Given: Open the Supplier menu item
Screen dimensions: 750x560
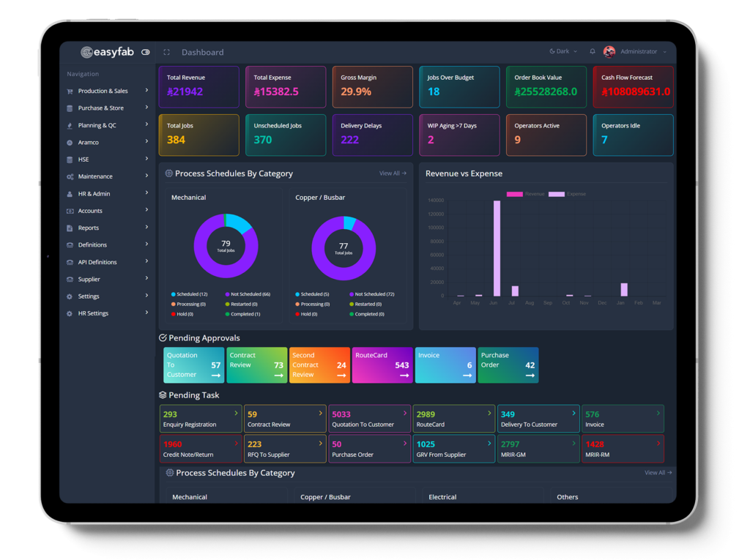Looking at the screenshot, I should tap(108, 280).
